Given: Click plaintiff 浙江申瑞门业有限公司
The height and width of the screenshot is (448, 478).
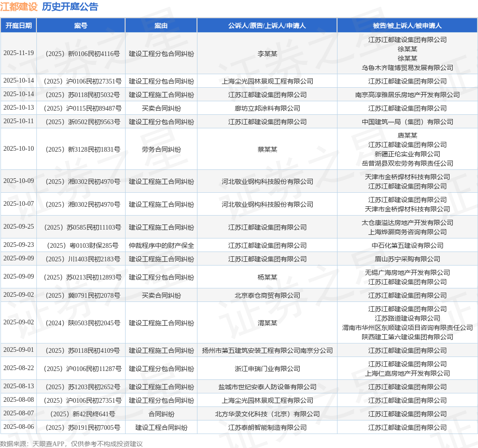Looking at the screenshot, I should click(x=267, y=369).
